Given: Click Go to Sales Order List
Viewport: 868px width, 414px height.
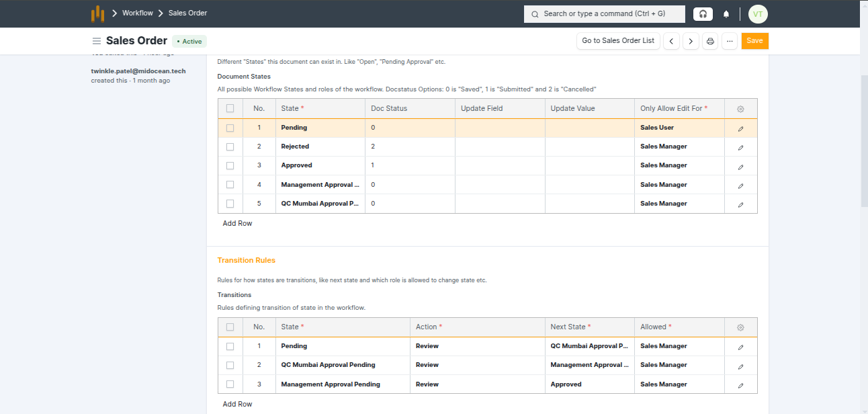Looking at the screenshot, I should pos(618,41).
